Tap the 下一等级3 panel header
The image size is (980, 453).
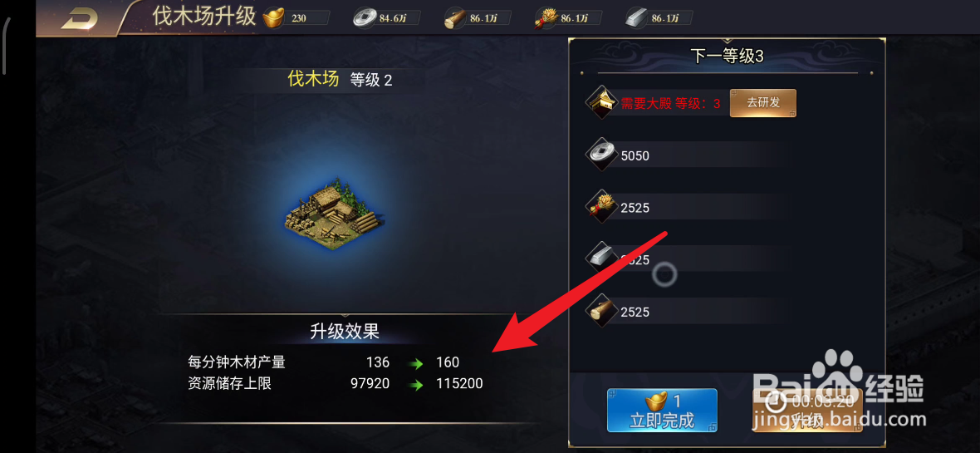pos(727,57)
